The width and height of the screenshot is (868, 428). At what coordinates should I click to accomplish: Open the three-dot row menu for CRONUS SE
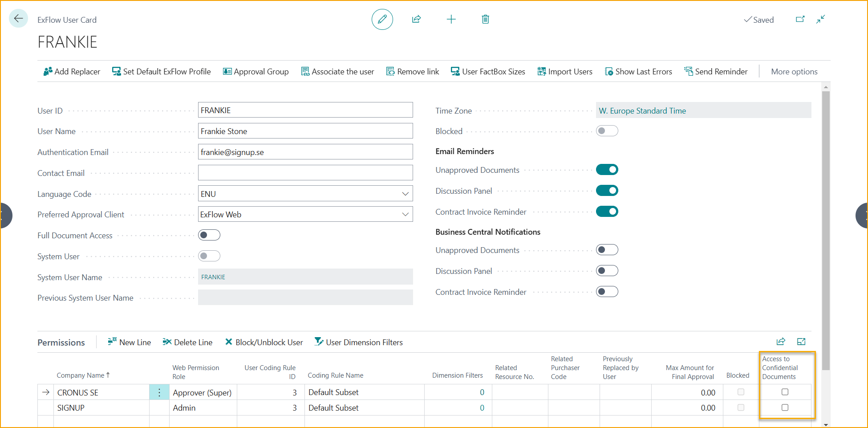pyautogui.click(x=159, y=392)
